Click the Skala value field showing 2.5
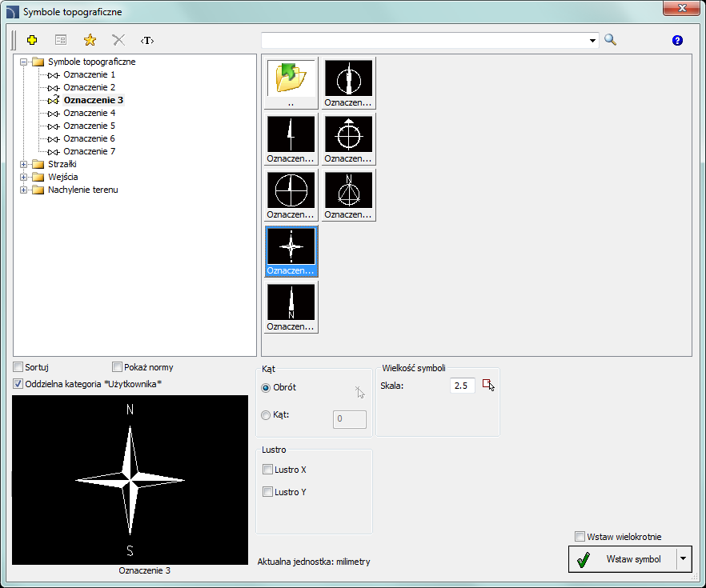 [463, 386]
